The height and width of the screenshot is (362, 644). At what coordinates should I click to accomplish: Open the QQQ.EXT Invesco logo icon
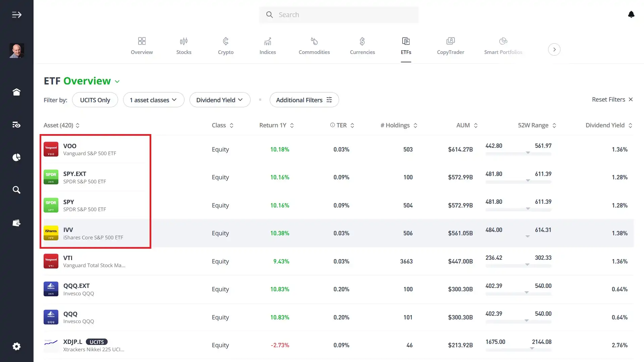[51, 289]
